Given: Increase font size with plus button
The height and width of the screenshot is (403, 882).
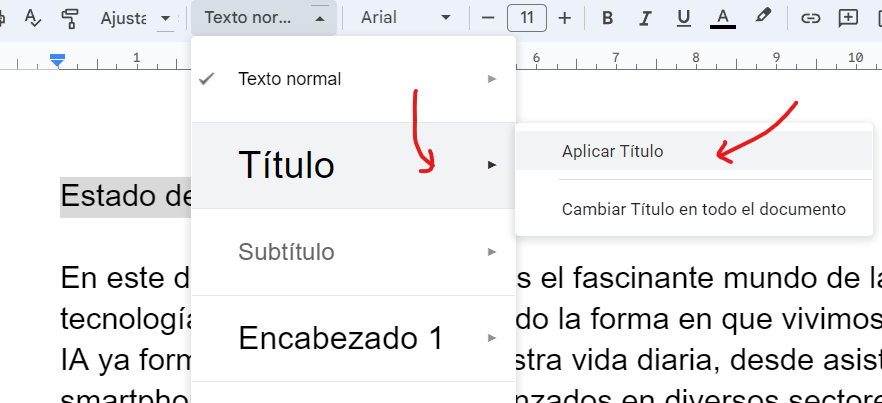Looking at the screenshot, I should click(565, 18).
